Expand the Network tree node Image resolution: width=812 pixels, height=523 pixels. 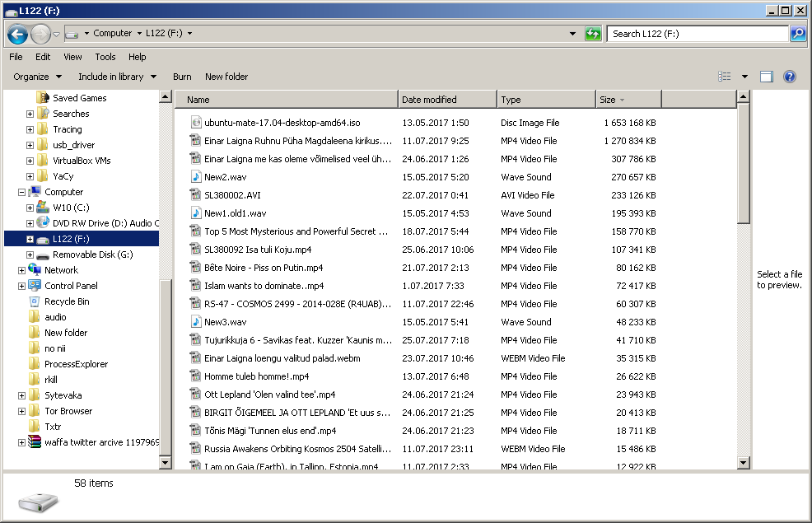pyautogui.click(x=21, y=270)
